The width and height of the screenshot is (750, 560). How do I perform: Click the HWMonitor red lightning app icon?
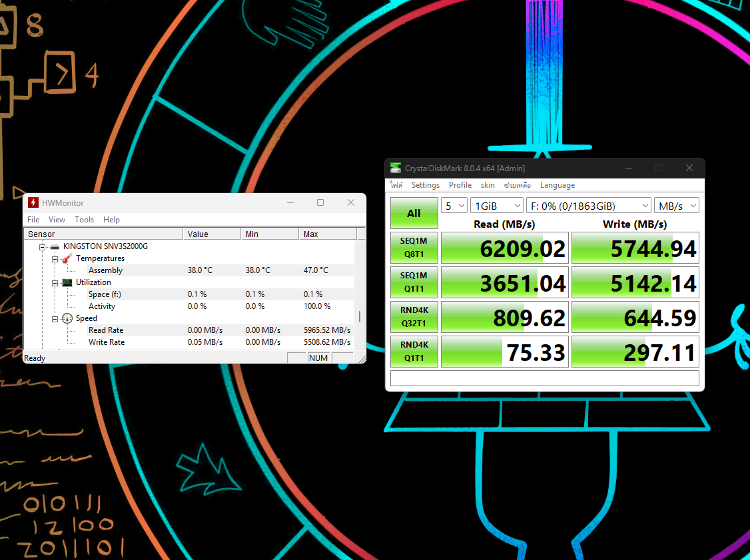tap(33, 203)
